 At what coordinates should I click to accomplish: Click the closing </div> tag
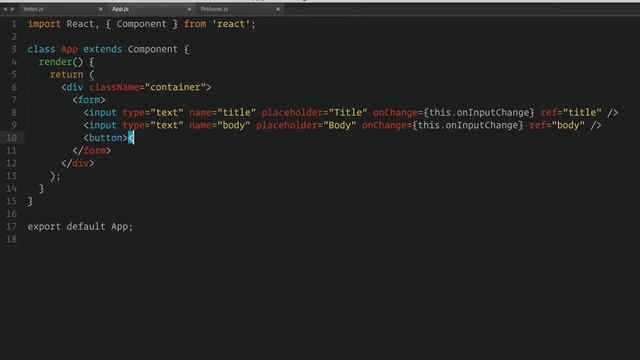[78, 163]
